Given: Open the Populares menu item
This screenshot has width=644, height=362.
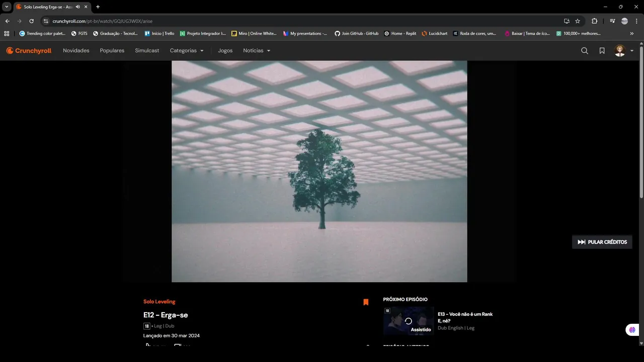Looking at the screenshot, I should point(112,51).
